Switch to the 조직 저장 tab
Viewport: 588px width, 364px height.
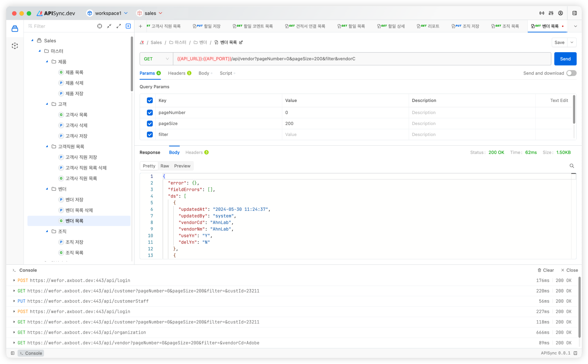465,26
